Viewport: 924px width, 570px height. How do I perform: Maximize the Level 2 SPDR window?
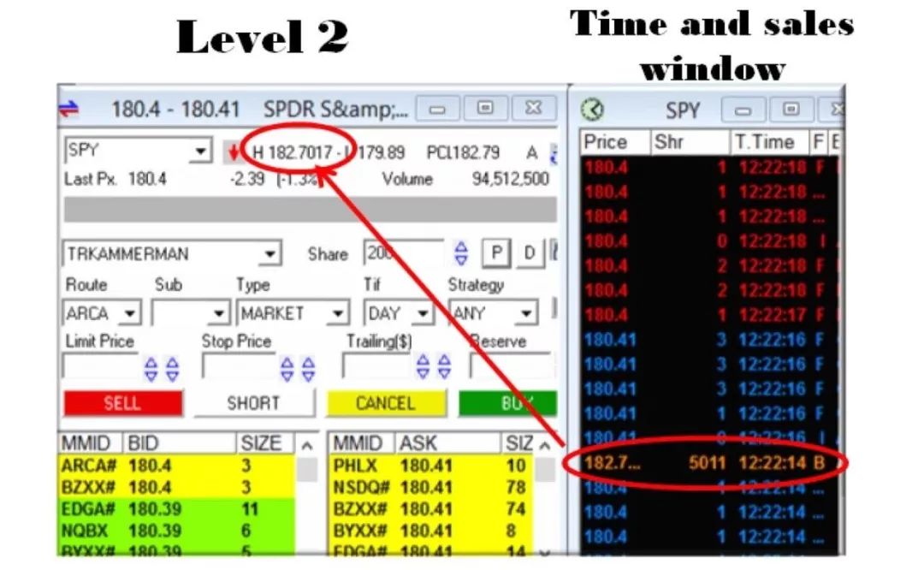[x=485, y=109]
